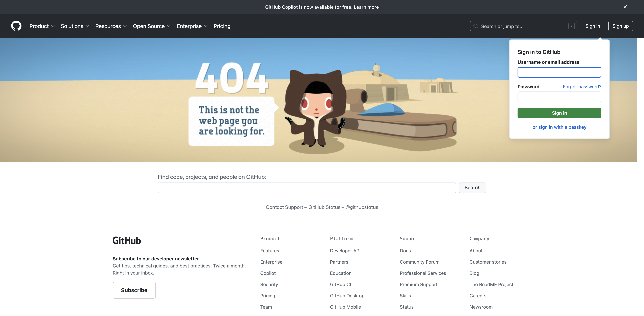Viewport: 644px width, 316px height.
Task: Open Careers link in footer
Action: [x=478, y=296]
